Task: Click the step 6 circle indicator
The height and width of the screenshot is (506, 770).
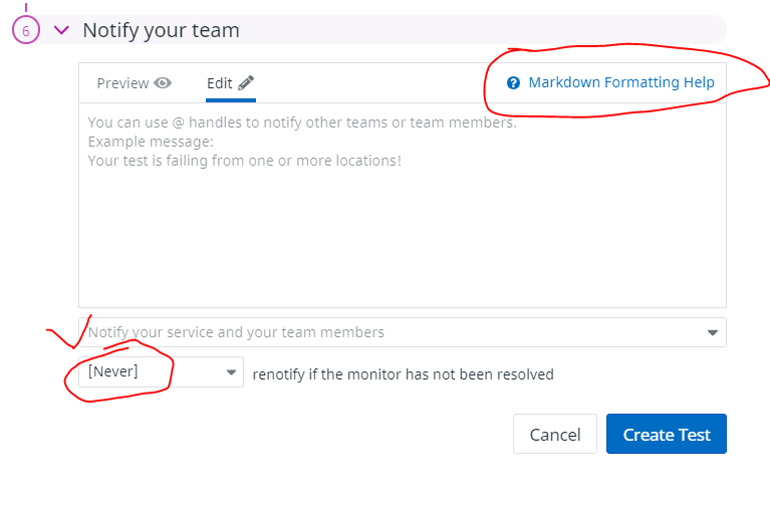Action: [26, 30]
